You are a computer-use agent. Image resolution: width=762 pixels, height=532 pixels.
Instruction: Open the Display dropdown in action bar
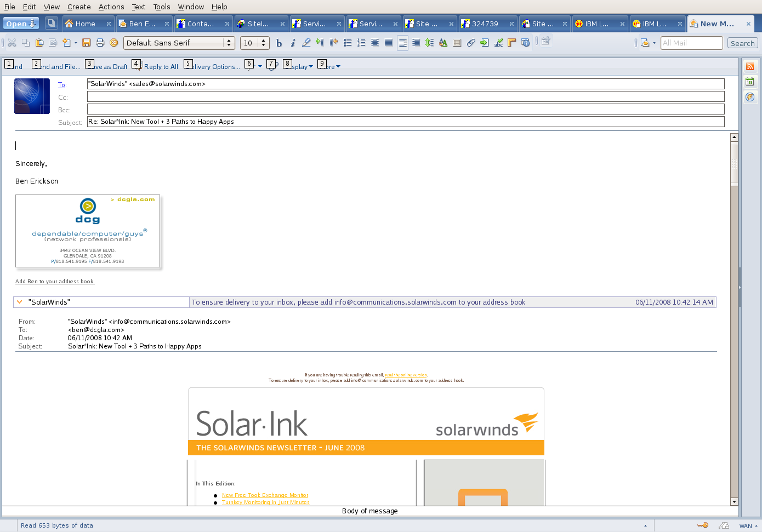click(298, 66)
